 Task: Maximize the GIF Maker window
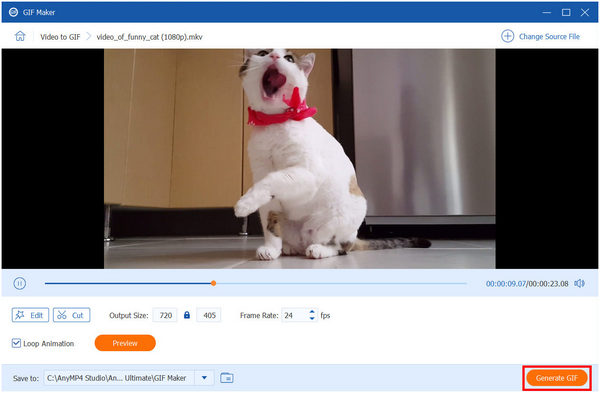coord(566,13)
